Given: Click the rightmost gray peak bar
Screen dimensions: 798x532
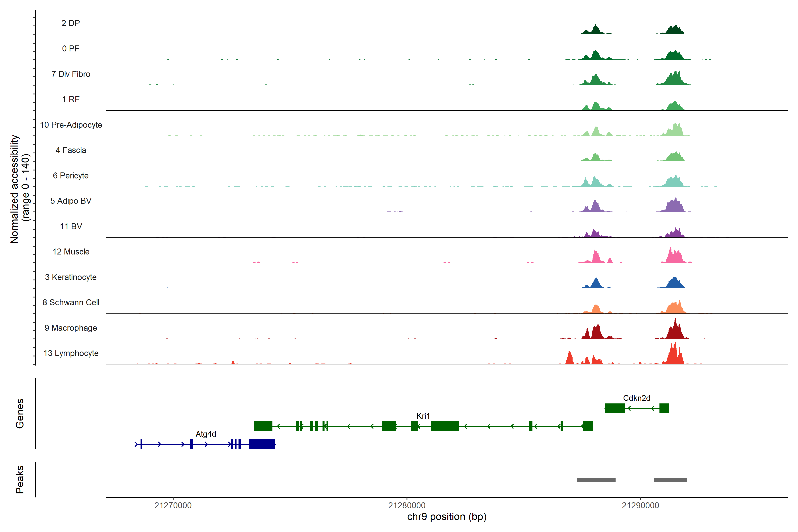Looking at the screenshot, I should (x=670, y=480).
